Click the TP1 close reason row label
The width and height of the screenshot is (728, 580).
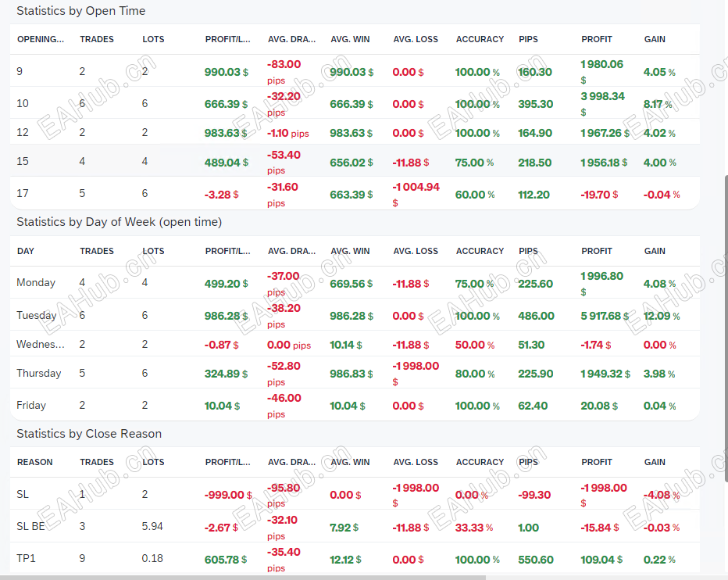pos(26,560)
